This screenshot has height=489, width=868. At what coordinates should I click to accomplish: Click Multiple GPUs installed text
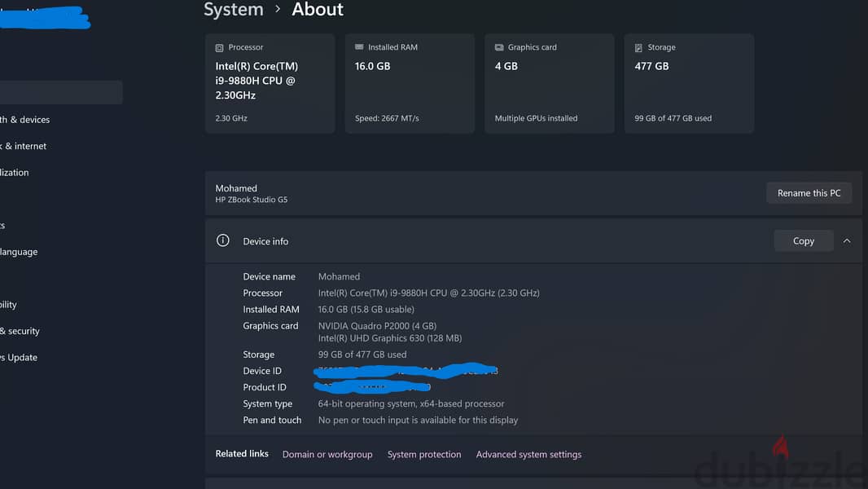coord(536,118)
